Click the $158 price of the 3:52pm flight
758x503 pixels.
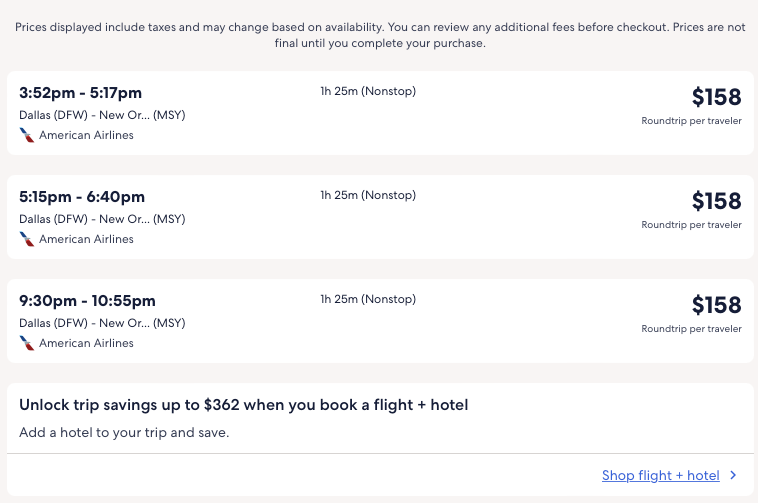click(716, 97)
